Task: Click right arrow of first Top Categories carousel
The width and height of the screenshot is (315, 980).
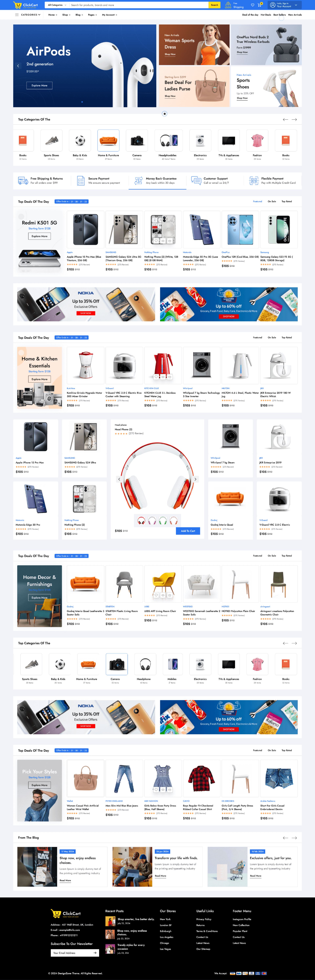Action: click(294, 119)
